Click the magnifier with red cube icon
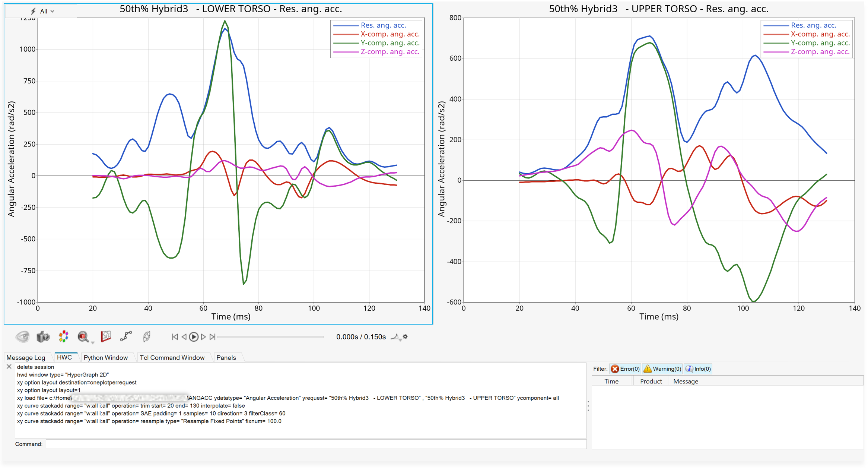868x468 pixels. [83, 336]
